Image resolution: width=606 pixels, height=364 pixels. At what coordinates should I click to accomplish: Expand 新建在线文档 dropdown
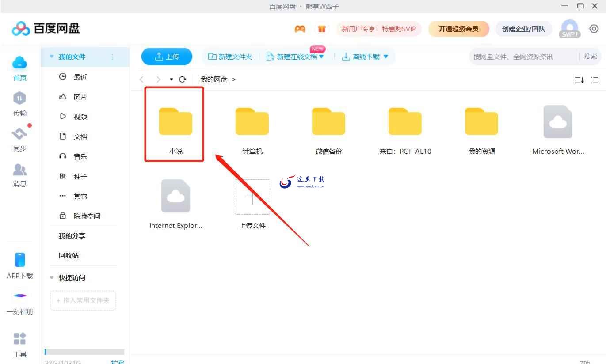[x=321, y=57]
